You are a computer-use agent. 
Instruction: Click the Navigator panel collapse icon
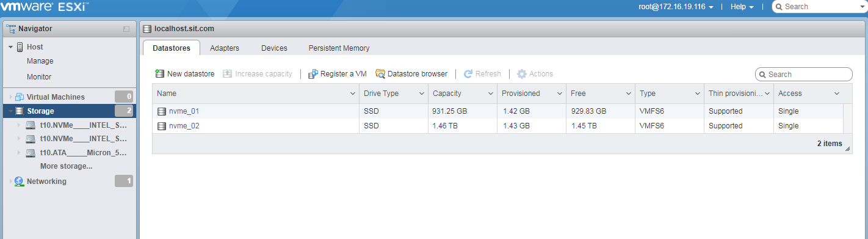pyautogui.click(x=126, y=29)
